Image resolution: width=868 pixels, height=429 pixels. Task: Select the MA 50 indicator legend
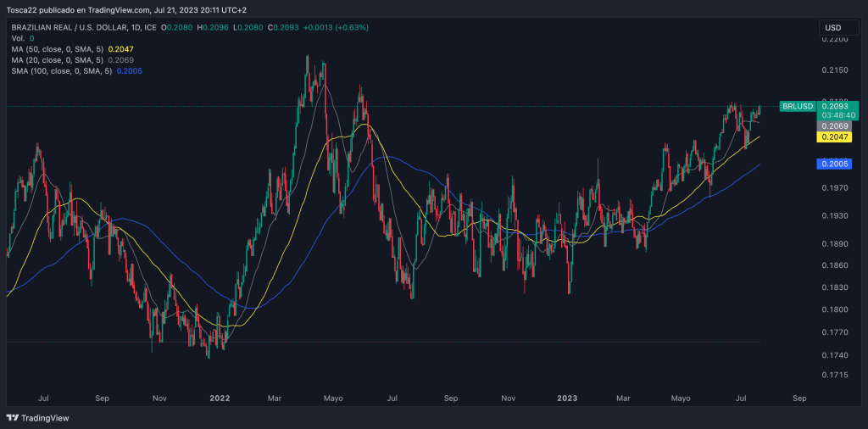pos(58,50)
